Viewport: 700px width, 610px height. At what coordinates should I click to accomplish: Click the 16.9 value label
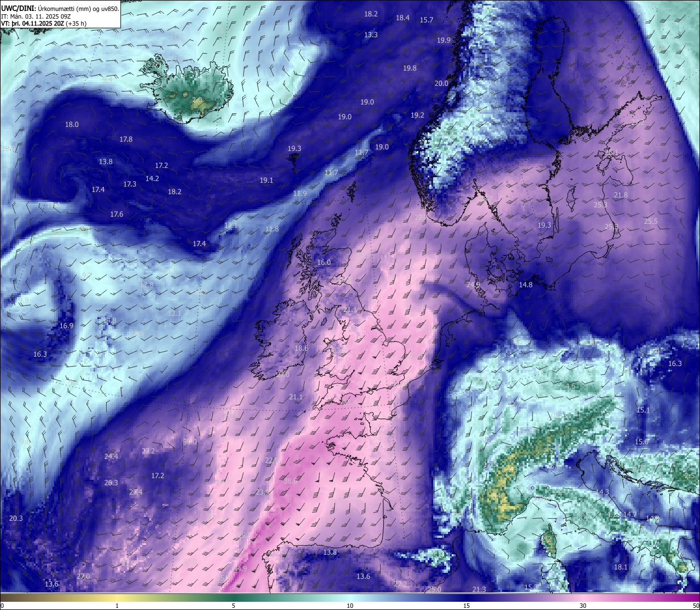point(66,326)
